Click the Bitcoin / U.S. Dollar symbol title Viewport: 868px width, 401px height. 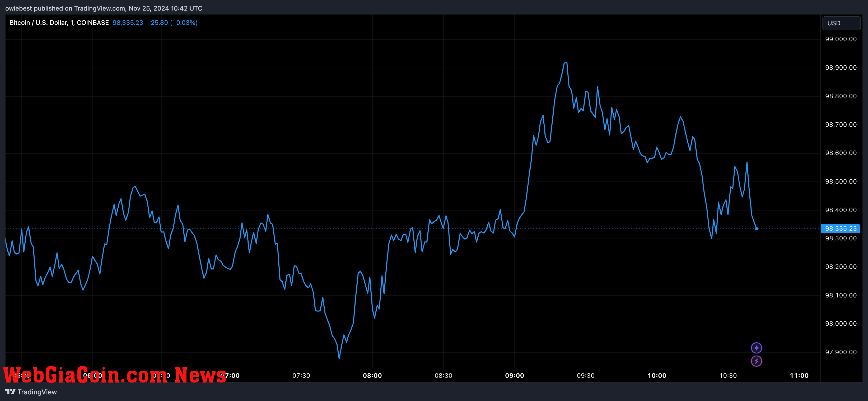(x=59, y=22)
